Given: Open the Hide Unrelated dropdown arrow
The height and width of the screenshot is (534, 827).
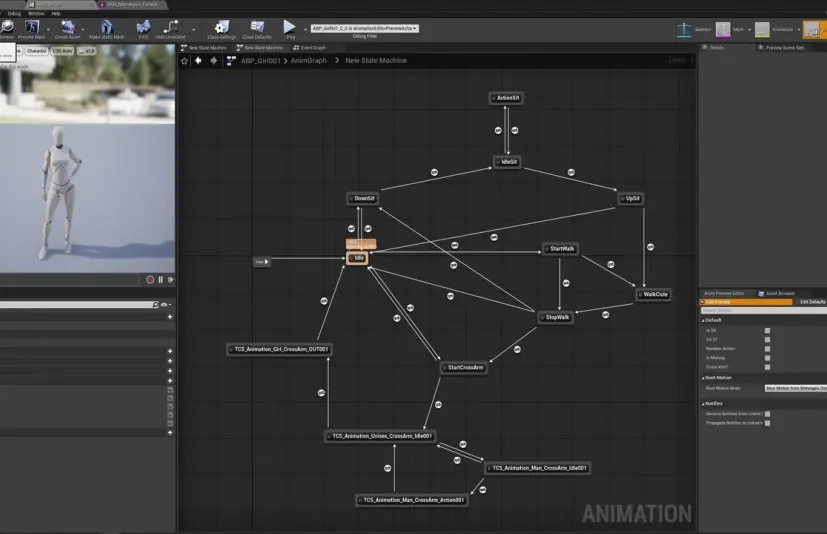Looking at the screenshot, I should tap(194, 30).
